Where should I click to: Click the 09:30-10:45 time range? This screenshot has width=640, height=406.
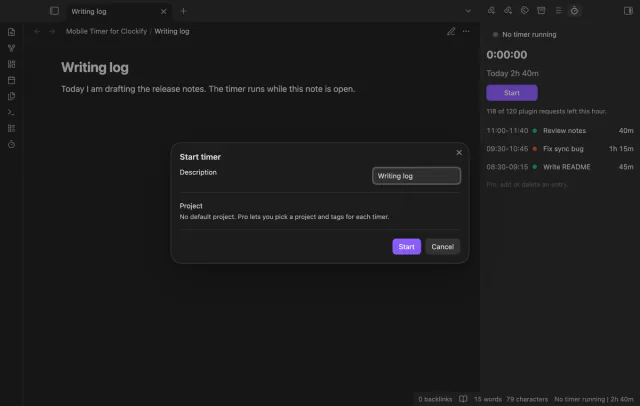point(507,149)
